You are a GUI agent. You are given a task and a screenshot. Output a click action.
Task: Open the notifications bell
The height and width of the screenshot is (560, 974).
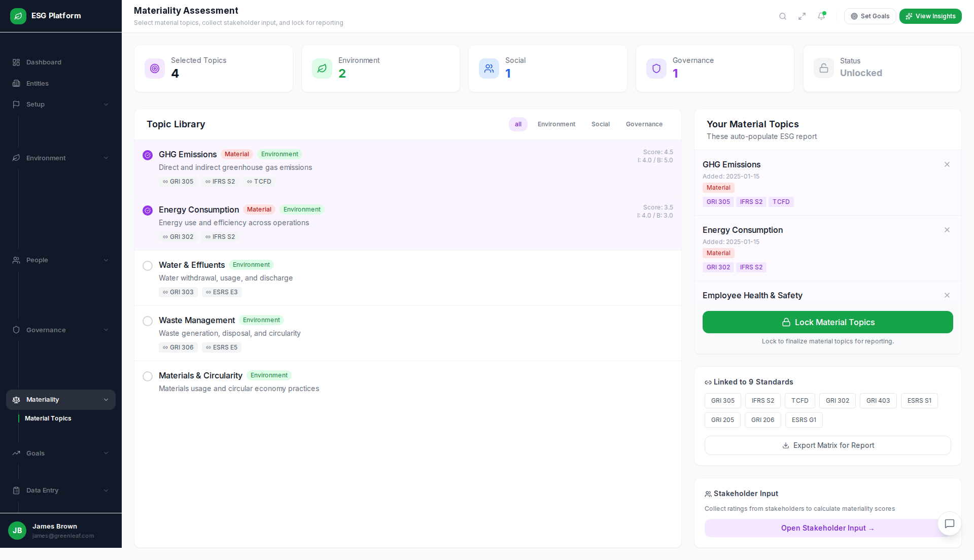click(x=821, y=16)
